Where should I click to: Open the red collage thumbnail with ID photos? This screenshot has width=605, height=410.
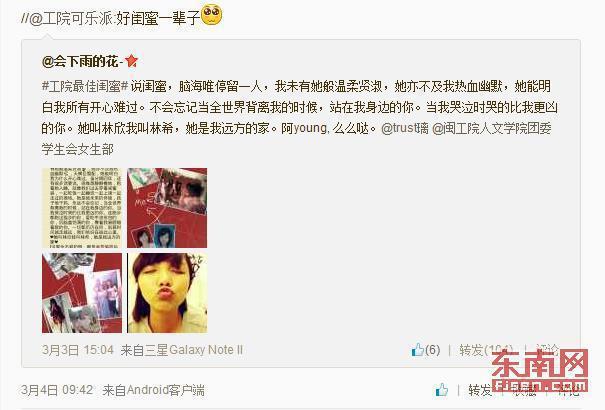(x=167, y=208)
